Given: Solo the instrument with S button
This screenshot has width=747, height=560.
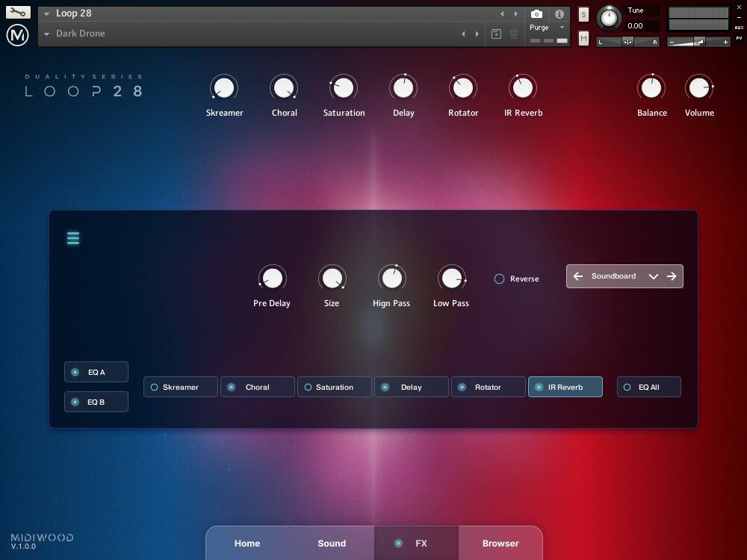Looking at the screenshot, I should tap(583, 14).
